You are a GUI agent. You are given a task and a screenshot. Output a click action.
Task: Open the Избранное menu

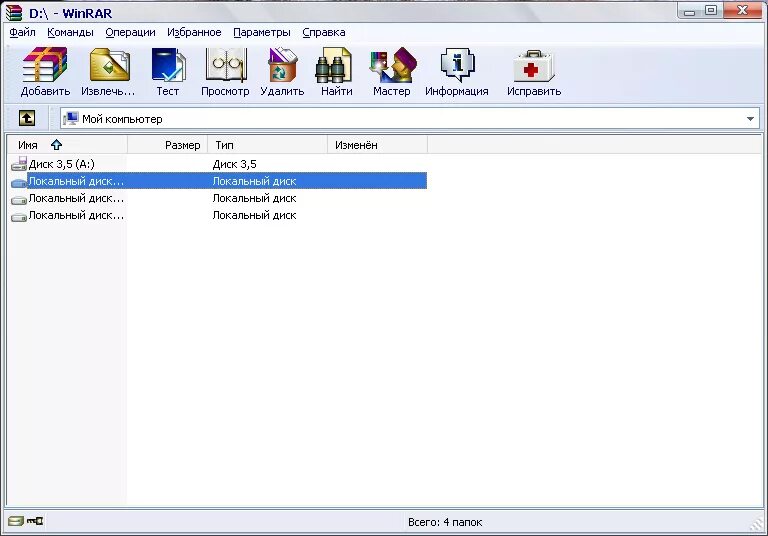[194, 32]
